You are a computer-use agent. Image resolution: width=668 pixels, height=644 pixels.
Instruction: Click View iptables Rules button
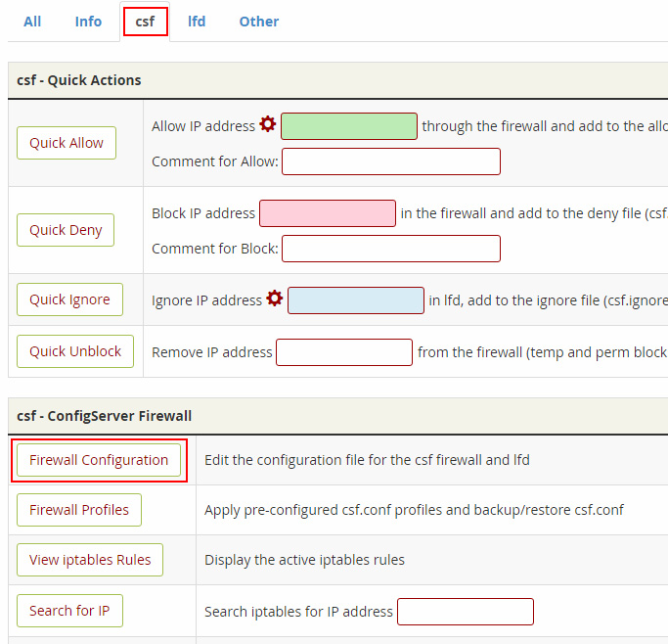click(90, 560)
